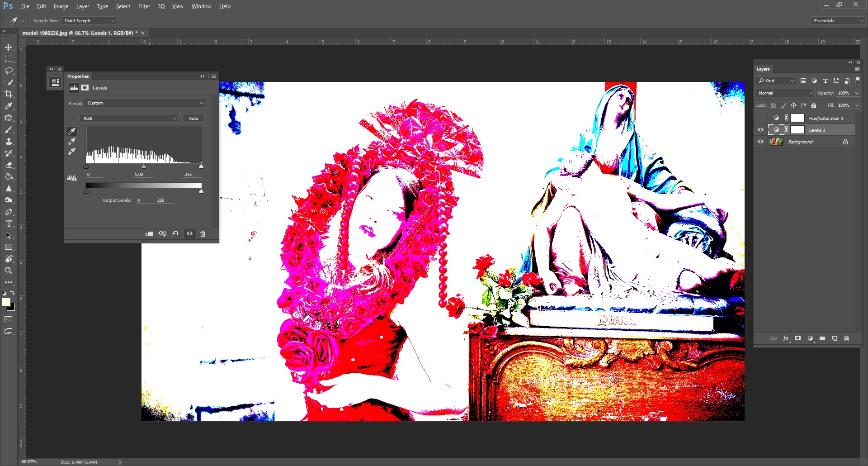Select the Lasso tool
This screenshot has width=868, height=466.
tap(9, 71)
